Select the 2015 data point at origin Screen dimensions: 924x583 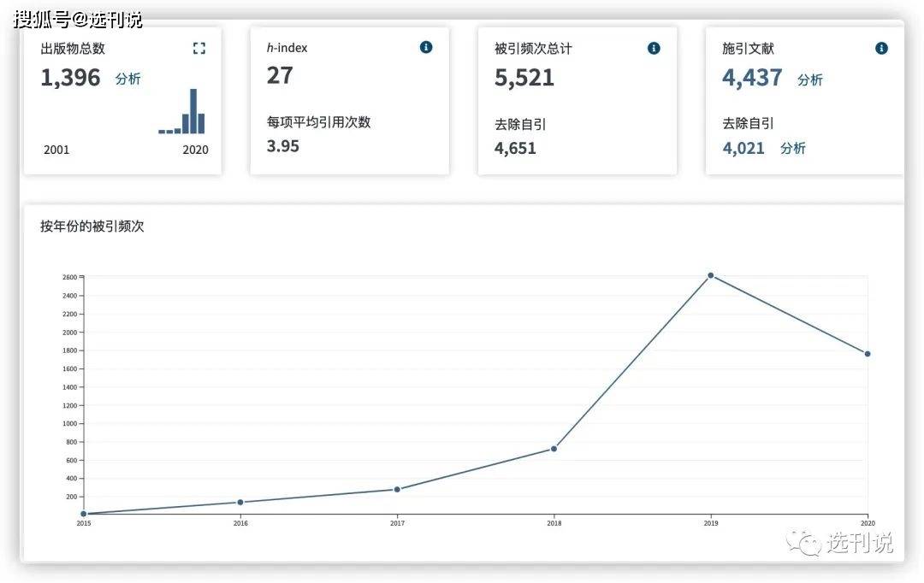point(84,514)
